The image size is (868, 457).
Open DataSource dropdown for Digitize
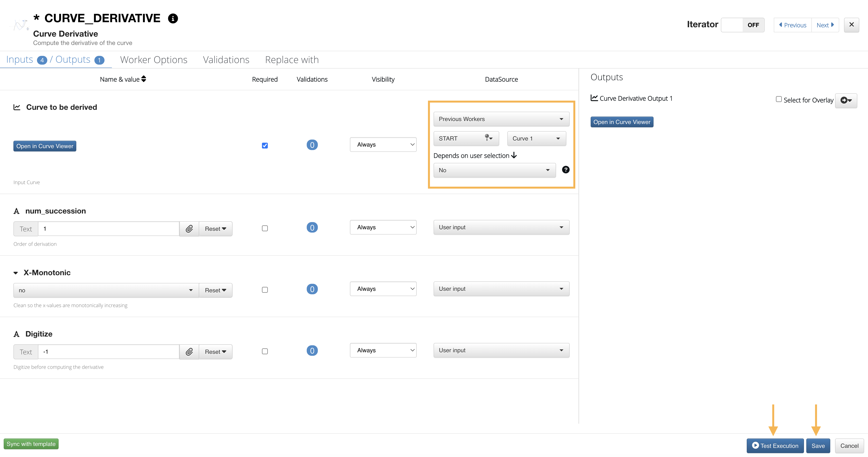tap(501, 351)
